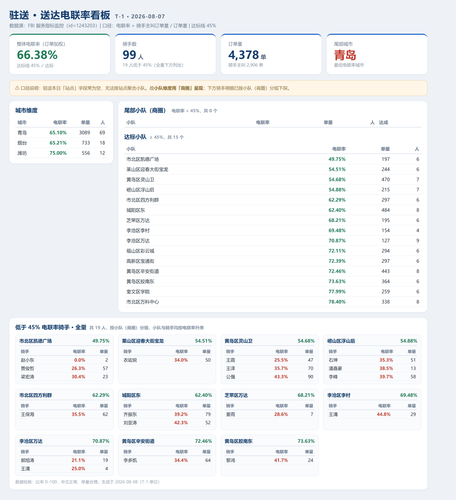Click the 30.4% rider rate
The width and height of the screenshot is (456, 500).
pyautogui.click(x=78, y=377)
